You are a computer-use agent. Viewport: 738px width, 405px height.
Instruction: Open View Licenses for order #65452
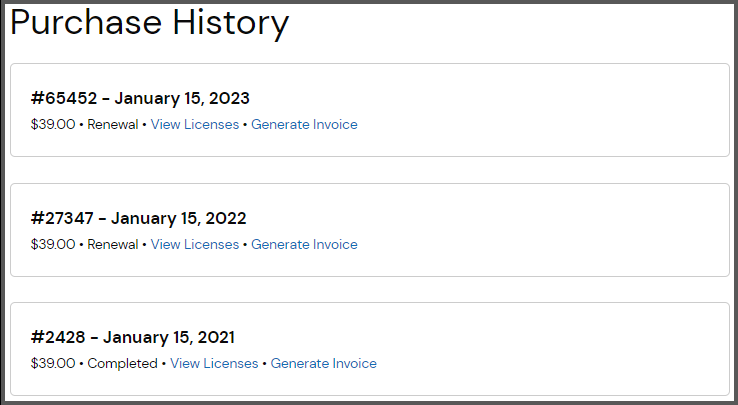coord(195,125)
